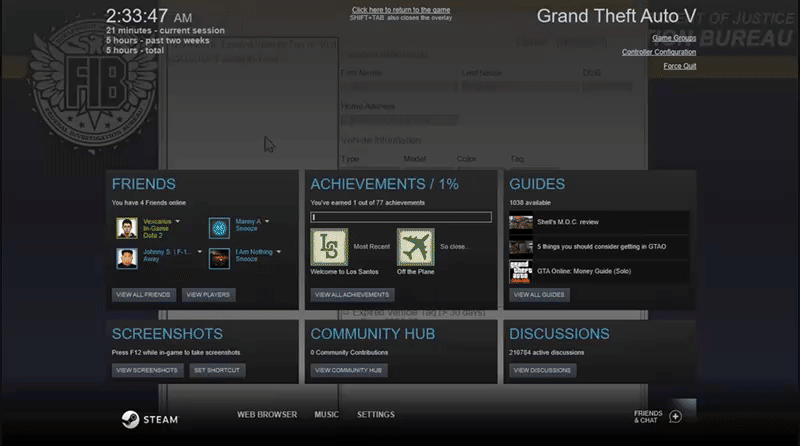Click View All Achievements button
The height and width of the screenshot is (446, 800).
pyautogui.click(x=352, y=295)
